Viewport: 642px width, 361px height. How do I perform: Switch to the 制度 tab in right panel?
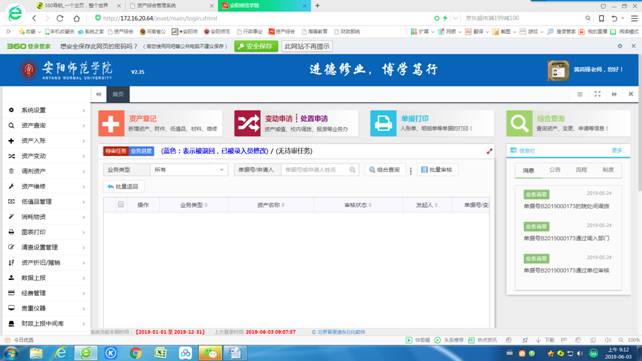pos(608,169)
